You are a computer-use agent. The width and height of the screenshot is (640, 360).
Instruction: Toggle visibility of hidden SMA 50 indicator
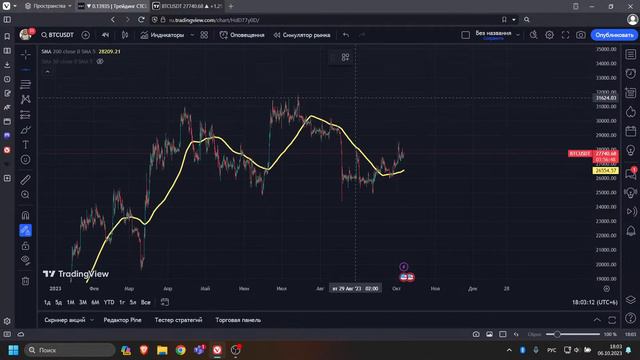[x=100, y=61]
